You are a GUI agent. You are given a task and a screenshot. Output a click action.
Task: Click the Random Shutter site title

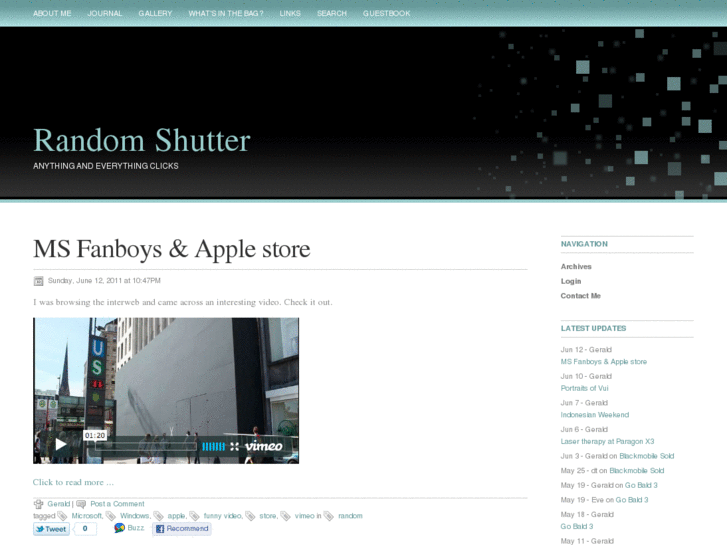(142, 140)
